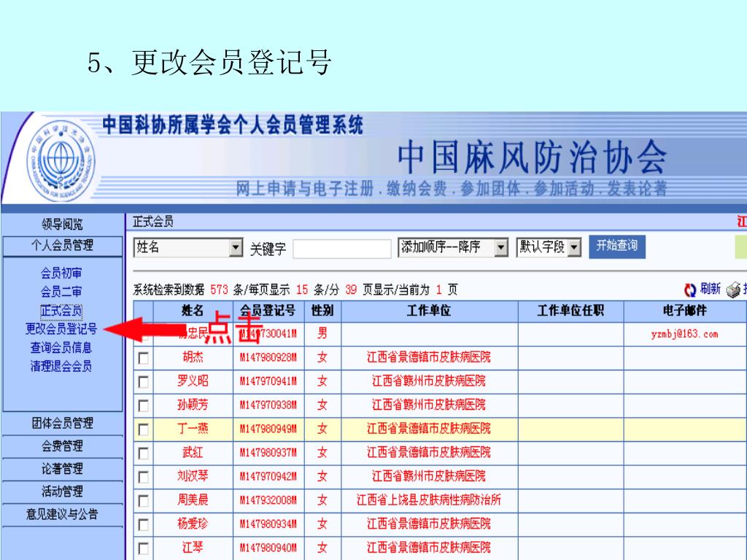The width and height of the screenshot is (747, 560).
Task: Click member name 罗义昭
Action: click(x=193, y=381)
